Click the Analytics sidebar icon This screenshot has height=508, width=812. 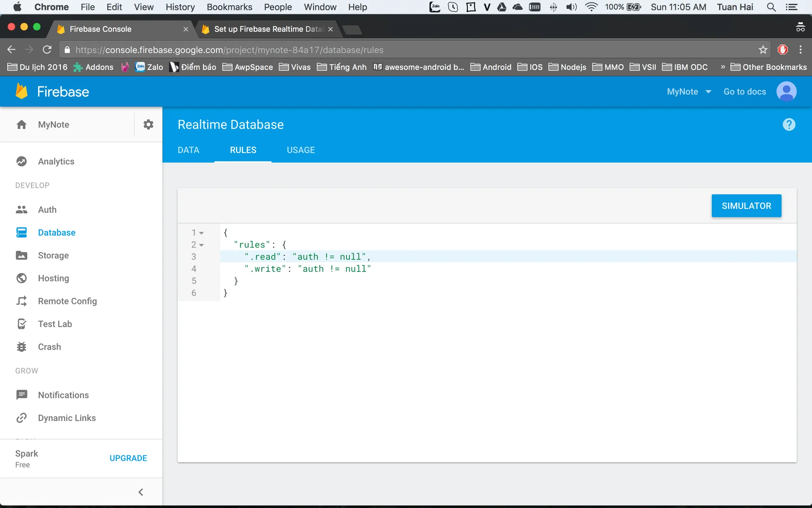click(22, 161)
